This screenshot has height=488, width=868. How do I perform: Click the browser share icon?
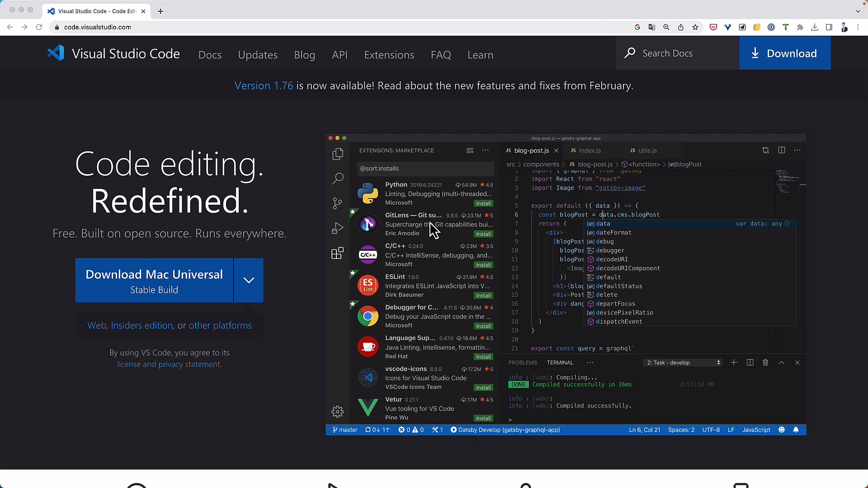pyautogui.click(x=681, y=27)
